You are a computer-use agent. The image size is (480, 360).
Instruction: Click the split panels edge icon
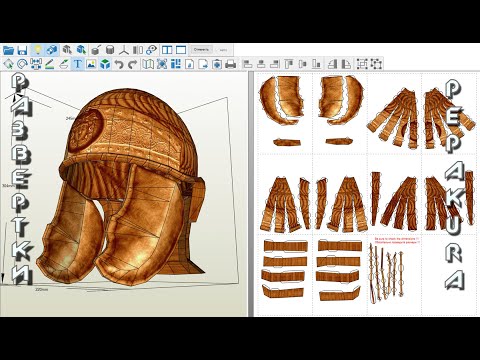138,50
